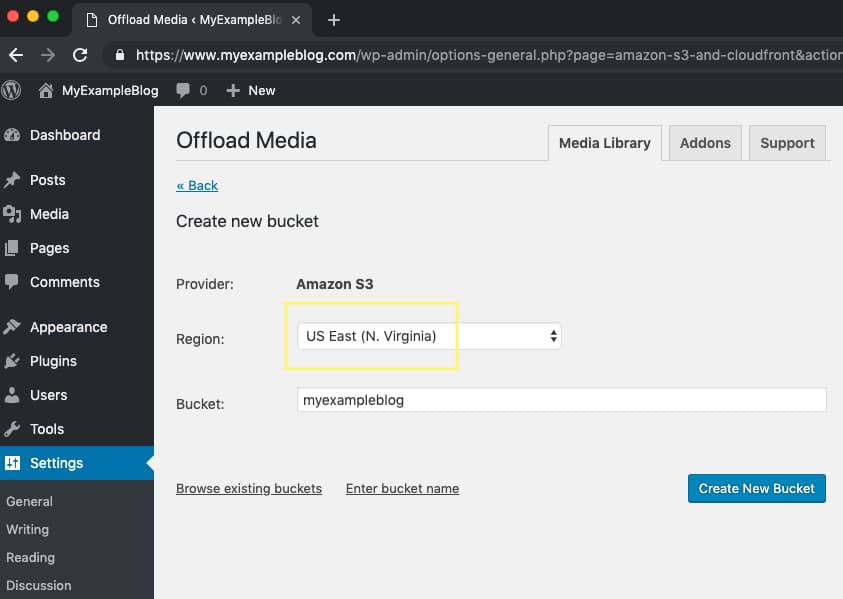
Task: Click the Appearance paintbrush icon
Action: click(x=12, y=326)
